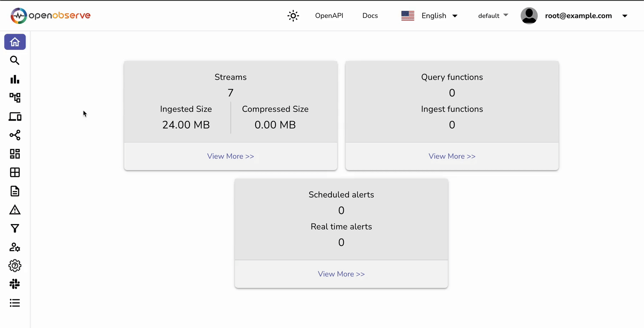Open the default organization dropdown

click(492, 16)
